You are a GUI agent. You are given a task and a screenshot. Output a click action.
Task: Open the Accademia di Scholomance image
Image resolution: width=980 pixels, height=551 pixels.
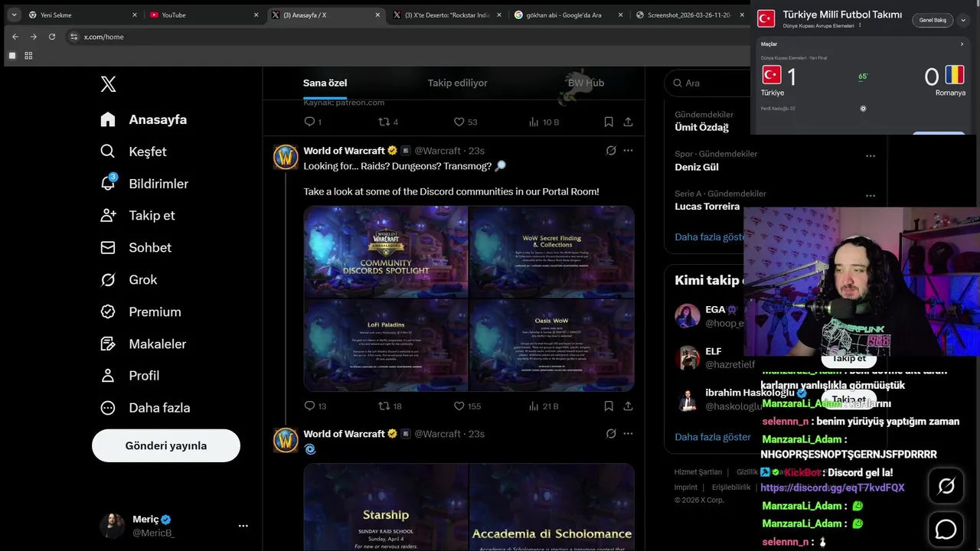[552, 507]
